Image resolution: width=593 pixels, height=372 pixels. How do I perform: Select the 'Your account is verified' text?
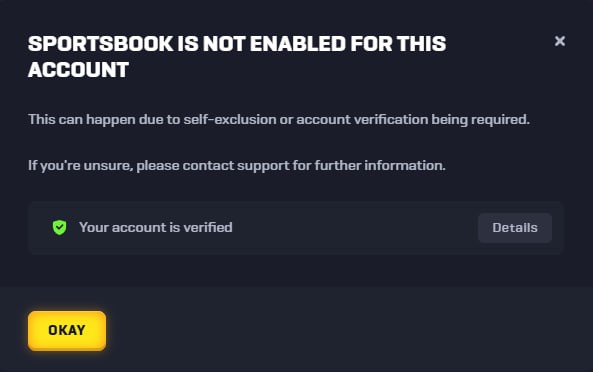[156, 227]
